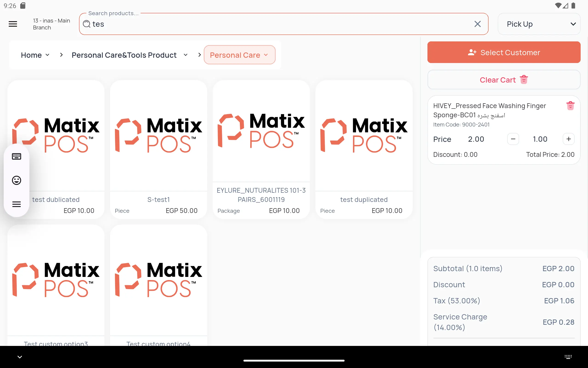Add S-test1 product to cart
This screenshot has height=368, width=588.
pyautogui.click(x=158, y=149)
